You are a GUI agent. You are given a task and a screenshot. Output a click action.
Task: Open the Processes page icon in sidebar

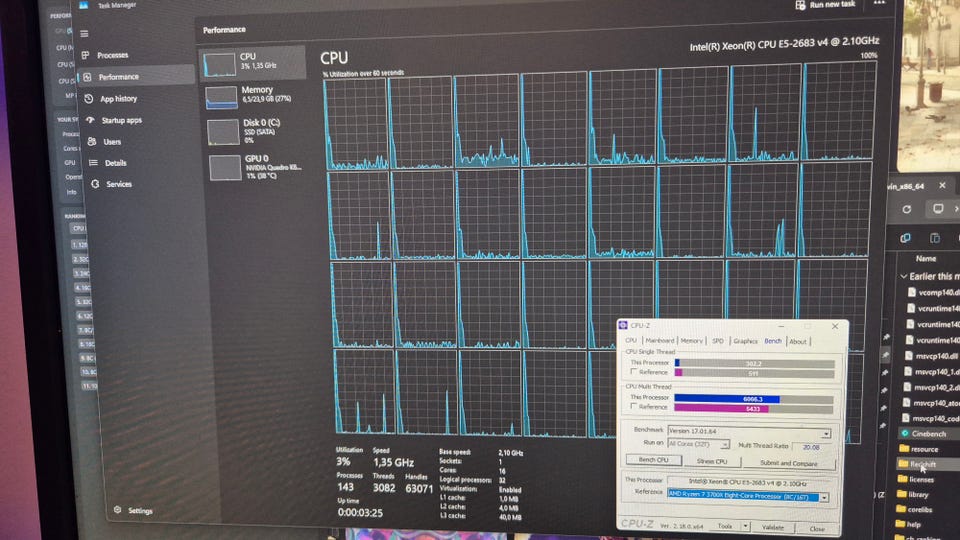coord(85,55)
